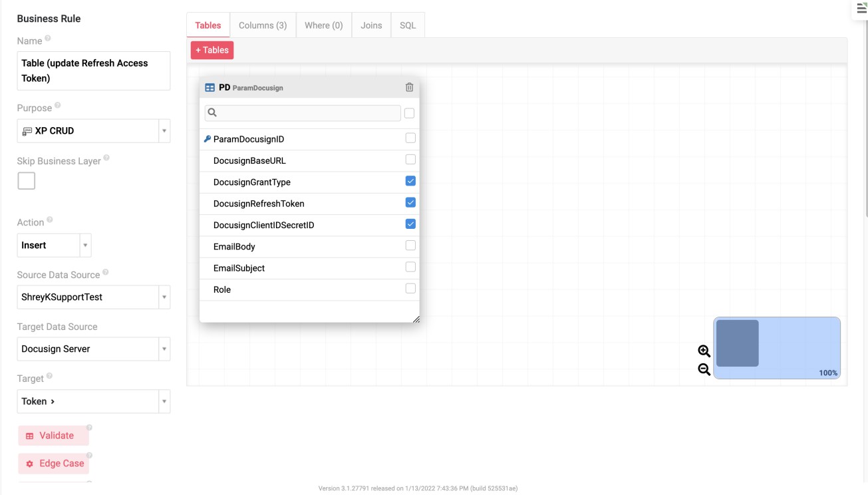
Task: Delete the ParamDocusign table using the trash icon
Action: (x=408, y=87)
